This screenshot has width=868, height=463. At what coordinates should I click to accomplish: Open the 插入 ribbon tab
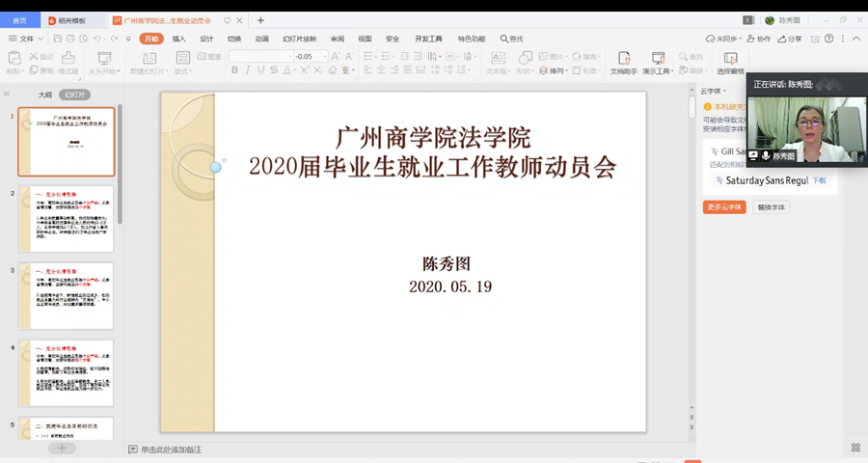click(x=179, y=39)
